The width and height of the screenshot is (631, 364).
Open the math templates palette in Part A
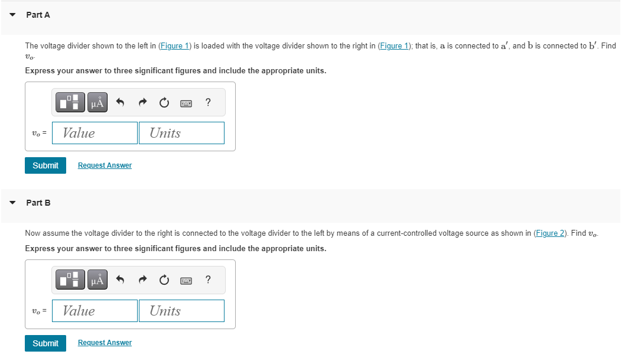pos(69,102)
